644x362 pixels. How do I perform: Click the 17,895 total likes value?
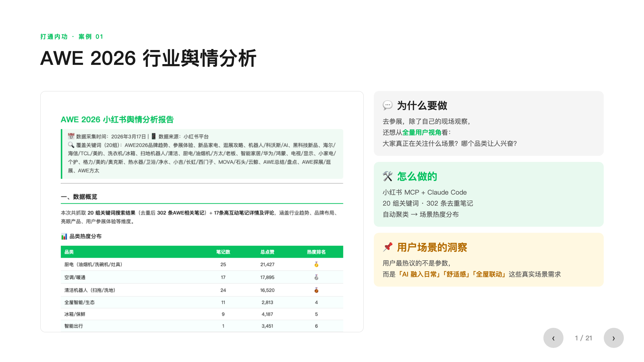click(267, 277)
